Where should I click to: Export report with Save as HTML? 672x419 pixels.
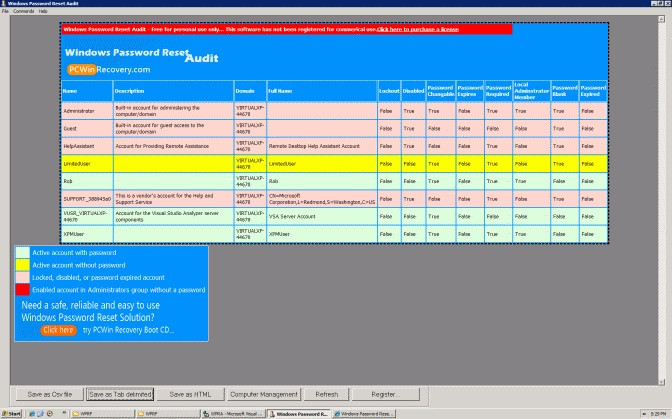click(190, 394)
